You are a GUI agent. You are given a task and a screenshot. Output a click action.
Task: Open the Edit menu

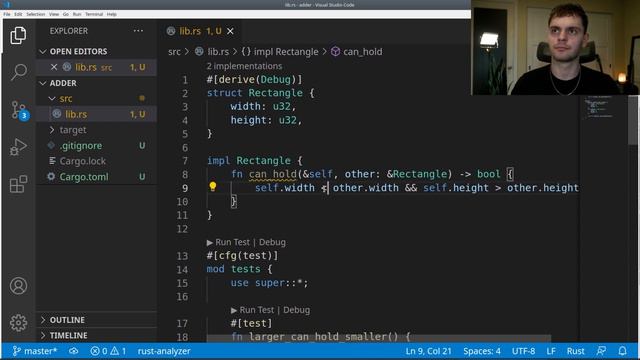click(x=18, y=14)
